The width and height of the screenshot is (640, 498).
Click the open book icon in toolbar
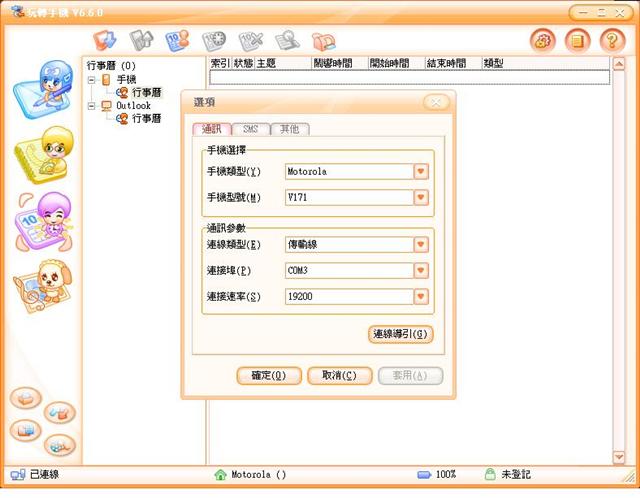pyautogui.click(x=323, y=41)
